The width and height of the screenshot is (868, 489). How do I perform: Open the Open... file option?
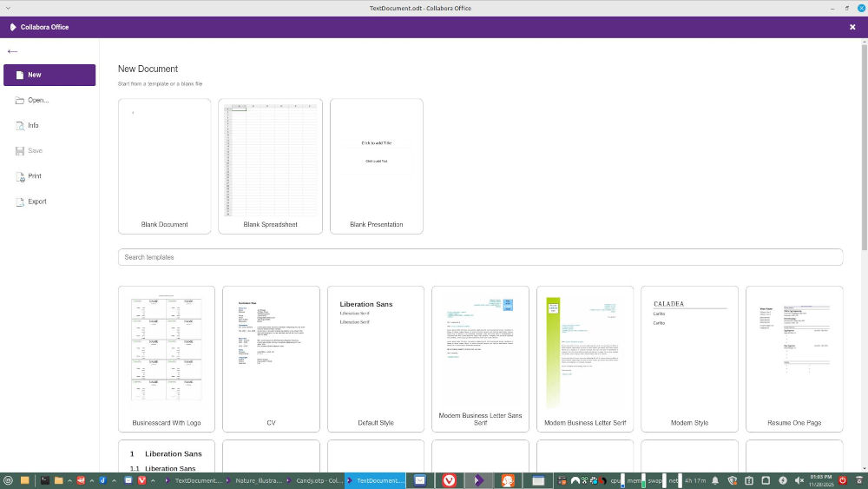pos(37,100)
